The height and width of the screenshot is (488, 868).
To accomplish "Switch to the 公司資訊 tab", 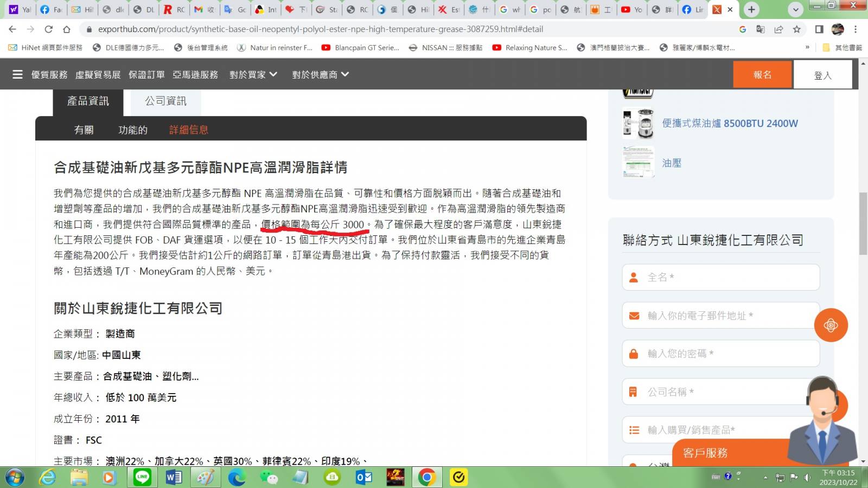I will [x=165, y=101].
